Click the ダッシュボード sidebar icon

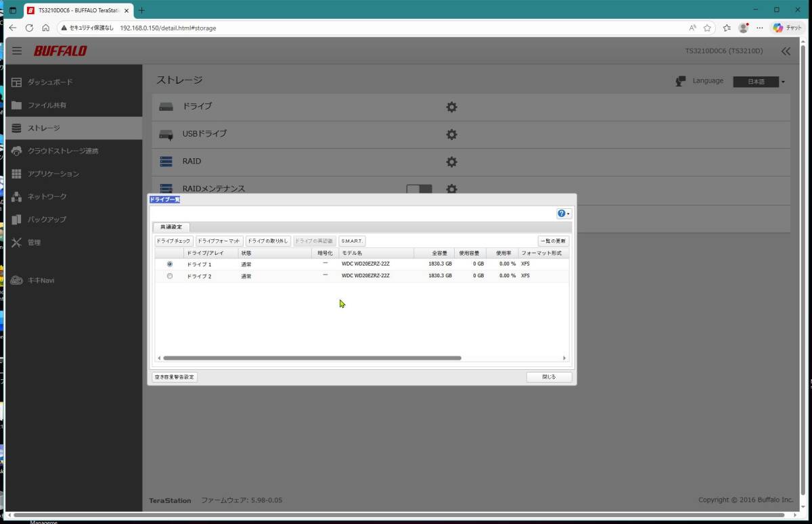point(17,82)
